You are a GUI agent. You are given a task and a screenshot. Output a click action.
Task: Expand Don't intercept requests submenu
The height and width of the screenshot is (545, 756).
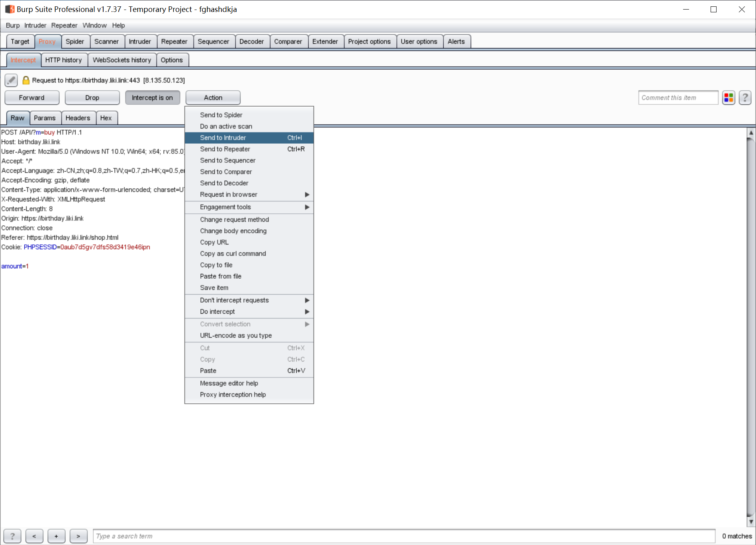(249, 300)
